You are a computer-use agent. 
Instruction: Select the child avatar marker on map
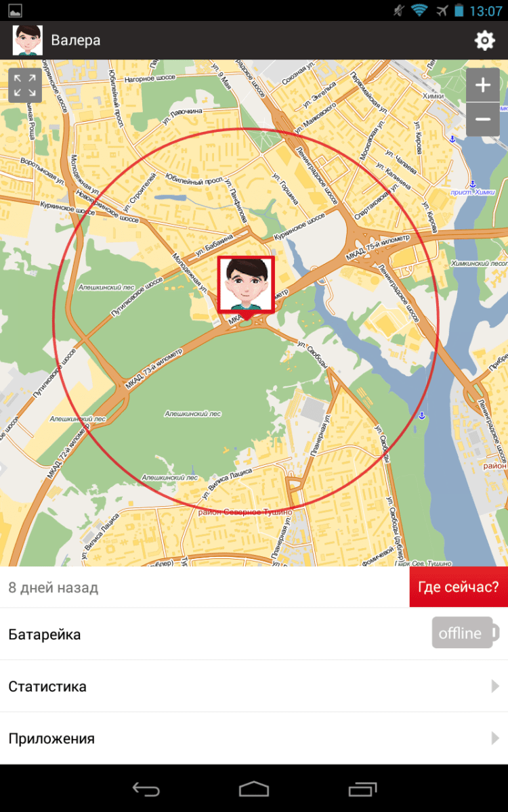point(246,285)
